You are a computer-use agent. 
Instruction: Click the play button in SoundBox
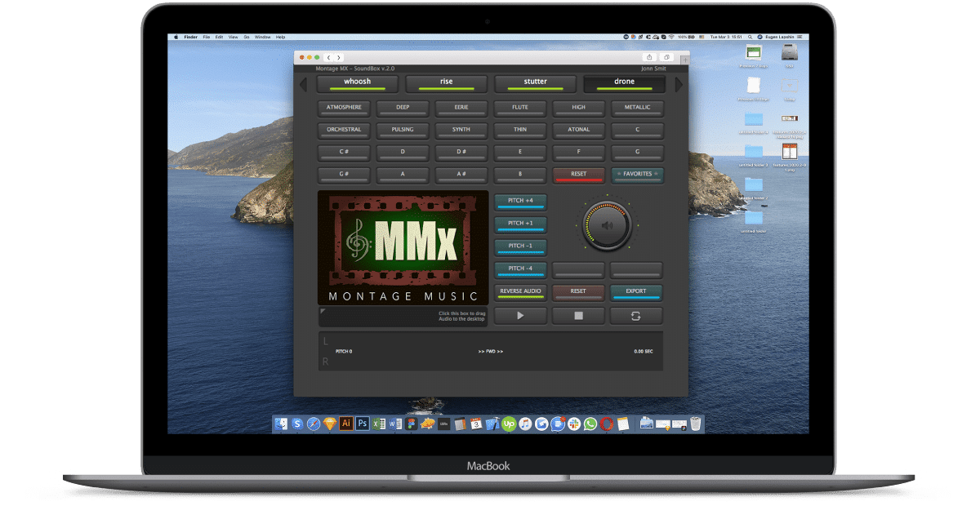[x=521, y=316]
